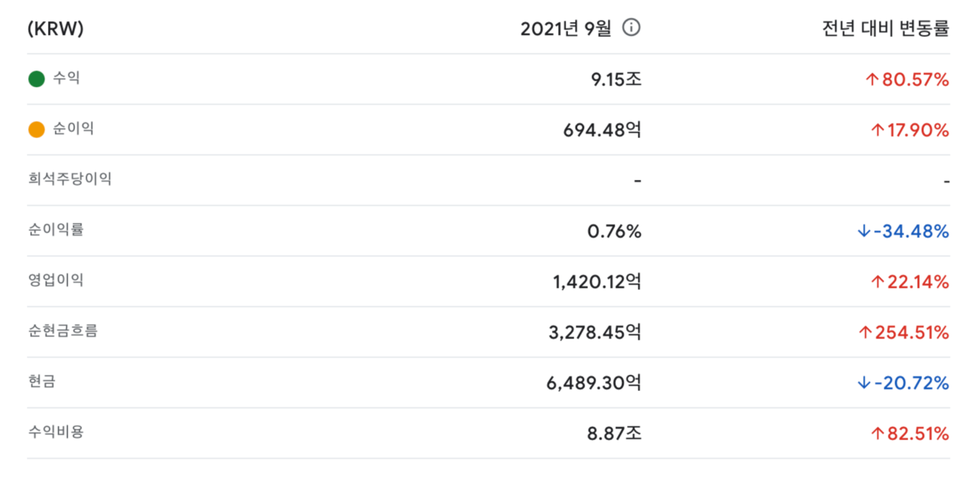Select the 희석주당이익 row label
Viewport: 980px width, 482px height.
point(69,179)
